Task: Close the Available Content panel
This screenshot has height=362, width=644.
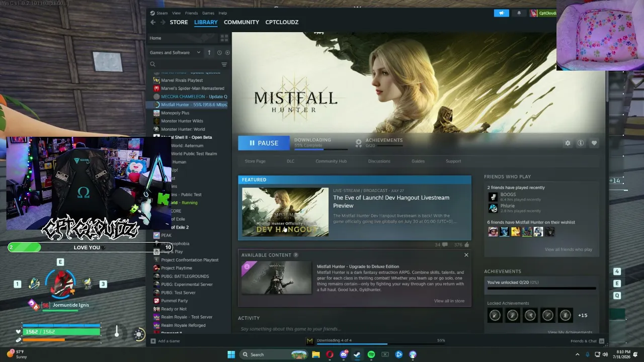Action: coord(466,255)
